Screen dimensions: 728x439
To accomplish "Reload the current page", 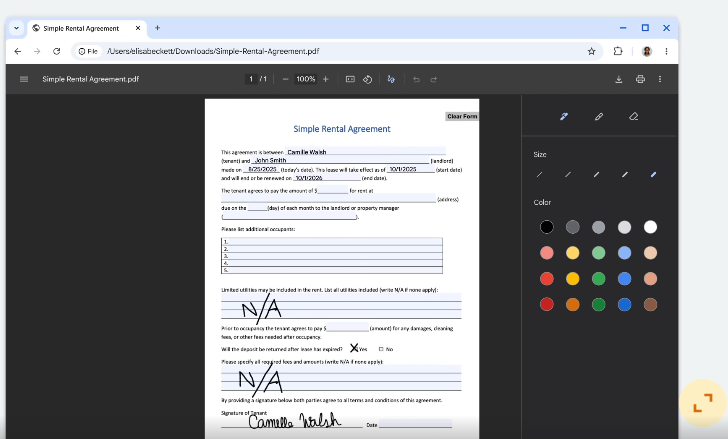I will click(x=57, y=52).
